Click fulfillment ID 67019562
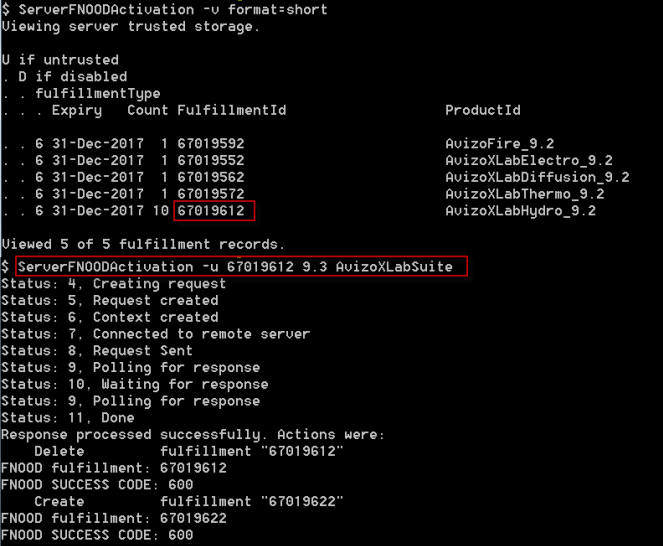This screenshot has height=546, width=663. coord(211,177)
